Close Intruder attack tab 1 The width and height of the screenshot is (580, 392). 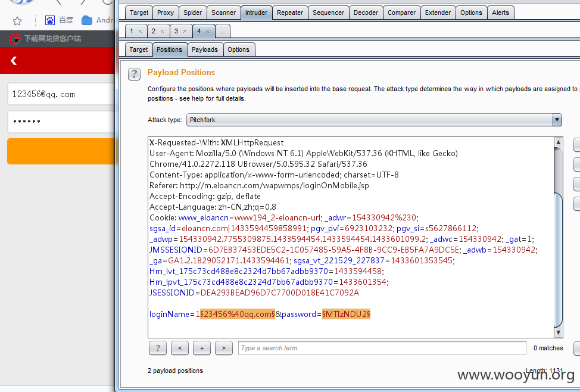140,32
